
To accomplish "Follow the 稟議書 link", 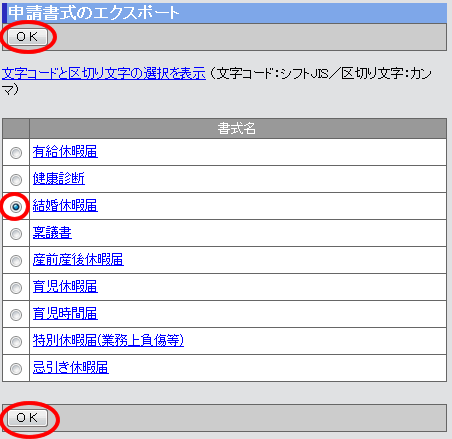I will pos(52,233).
